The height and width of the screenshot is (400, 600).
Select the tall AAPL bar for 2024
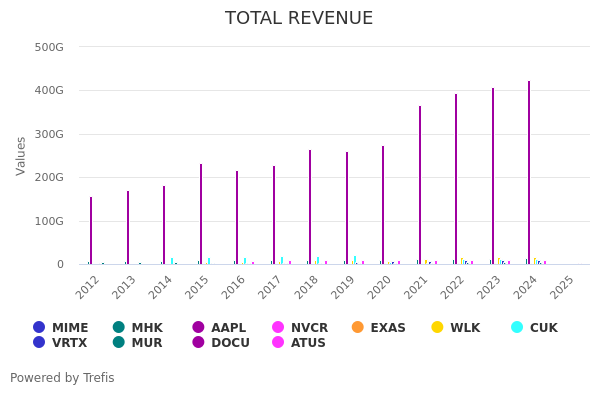coord(529,175)
